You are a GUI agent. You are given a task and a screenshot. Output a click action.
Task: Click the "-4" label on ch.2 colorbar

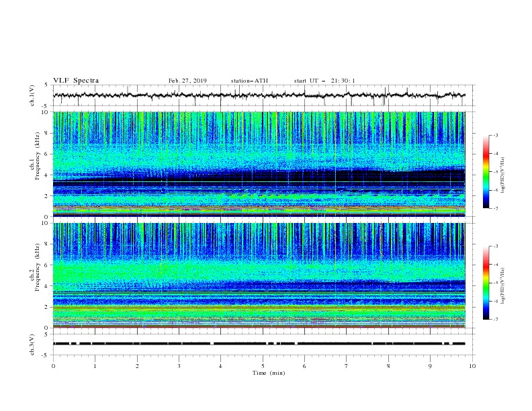pyautogui.click(x=495, y=265)
